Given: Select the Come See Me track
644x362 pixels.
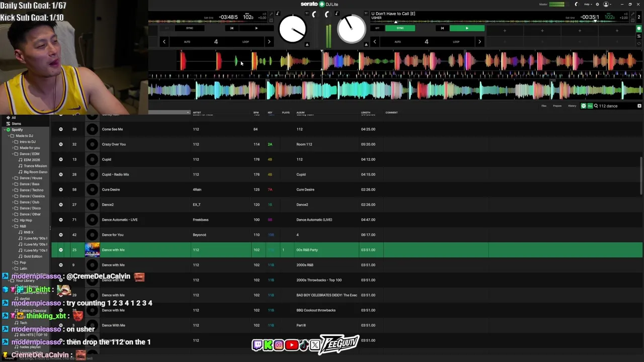Looking at the screenshot, I should [347, 129].
